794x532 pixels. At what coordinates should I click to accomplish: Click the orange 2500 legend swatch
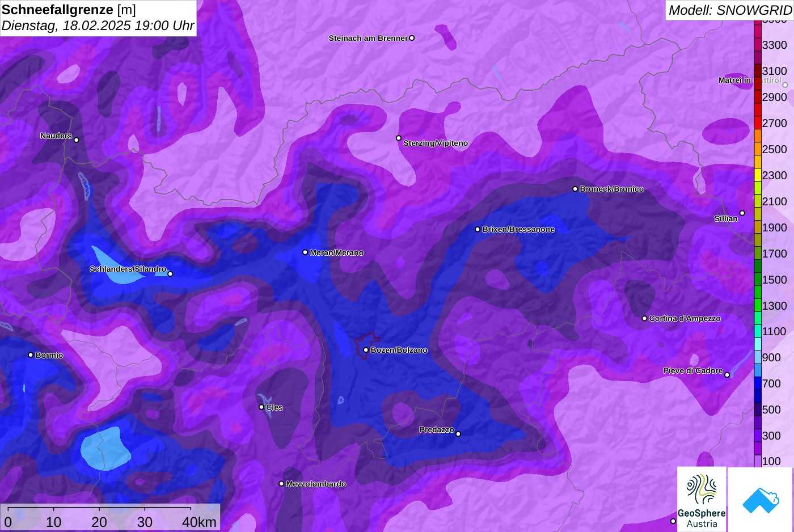tap(758, 149)
